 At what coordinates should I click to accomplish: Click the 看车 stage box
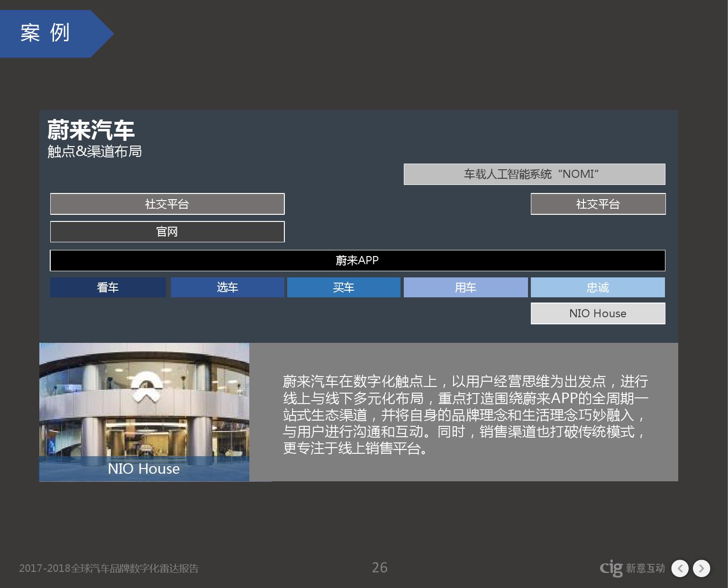108,287
